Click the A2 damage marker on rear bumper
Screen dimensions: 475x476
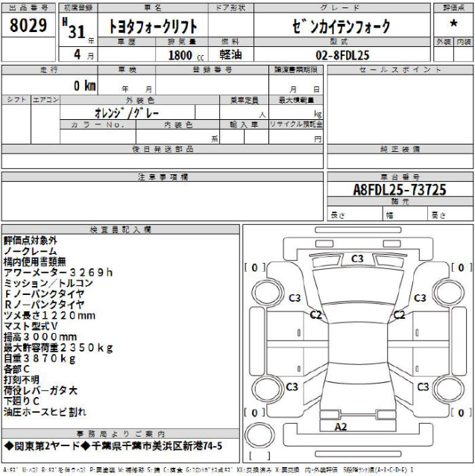point(341,427)
